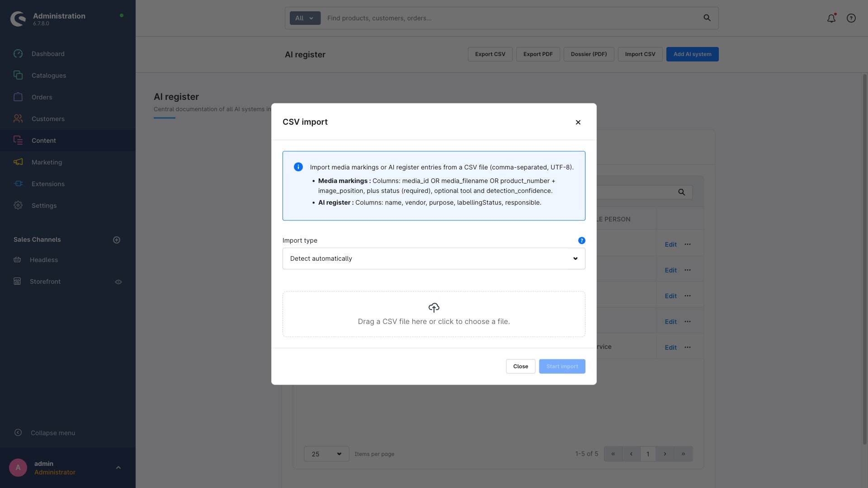Image resolution: width=868 pixels, height=488 pixels.
Task: Expand the admin user menu chevron
Action: coord(118,468)
